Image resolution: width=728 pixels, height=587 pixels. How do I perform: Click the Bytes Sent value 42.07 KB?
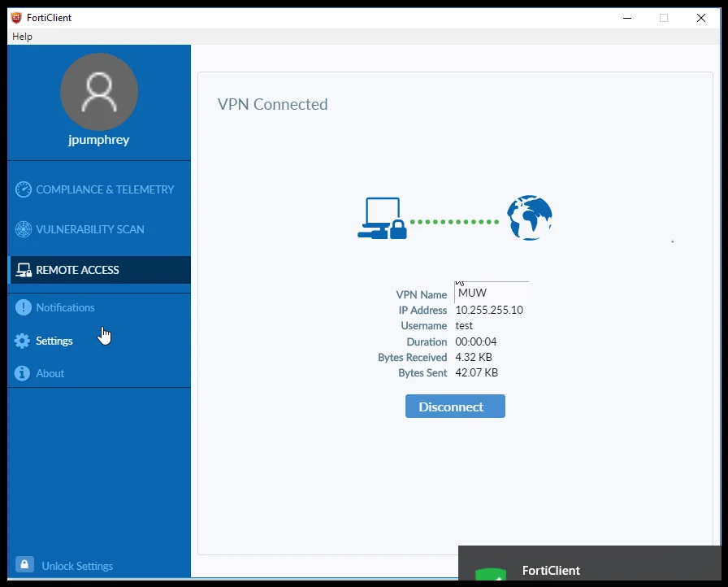click(x=476, y=372)
